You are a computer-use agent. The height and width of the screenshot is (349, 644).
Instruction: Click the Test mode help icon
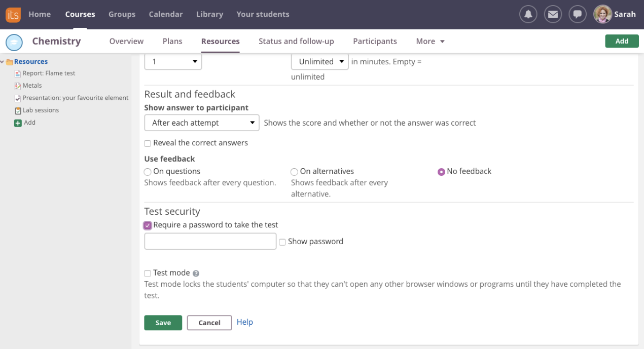pyautogui.click(x=196, y=274)
